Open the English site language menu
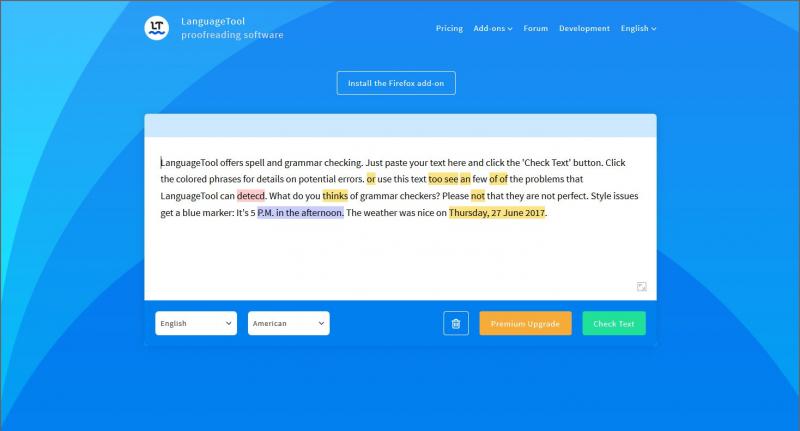This screenshot has width=800, height=431. [638, 29]
